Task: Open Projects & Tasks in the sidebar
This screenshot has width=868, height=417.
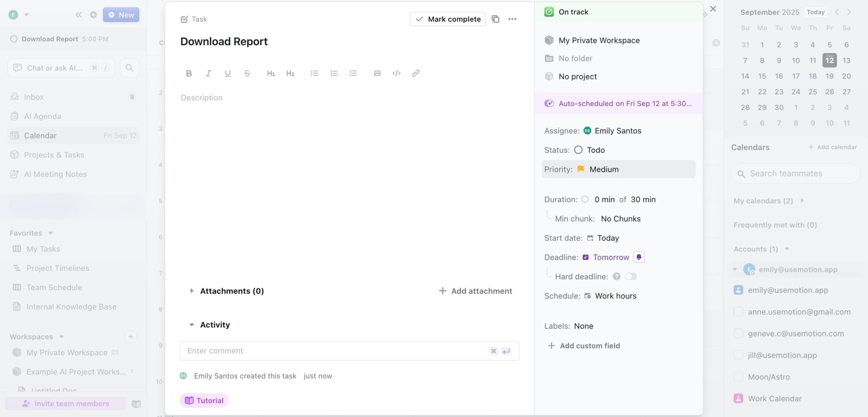Action: point(73,155)
